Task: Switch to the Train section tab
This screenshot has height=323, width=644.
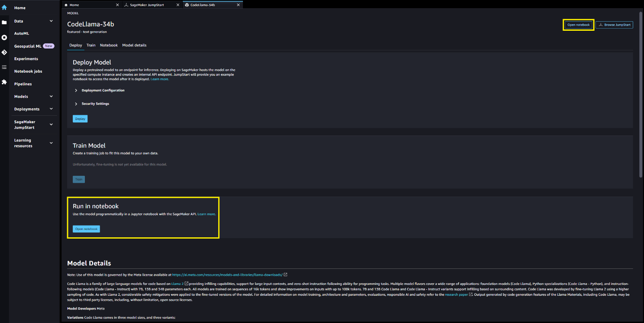Action: pos(91,45)
